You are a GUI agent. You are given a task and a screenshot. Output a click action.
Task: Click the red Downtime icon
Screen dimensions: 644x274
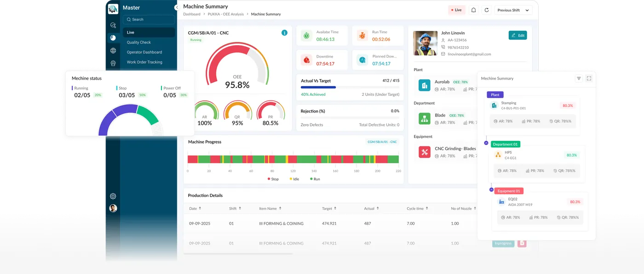tap(306, 60)
